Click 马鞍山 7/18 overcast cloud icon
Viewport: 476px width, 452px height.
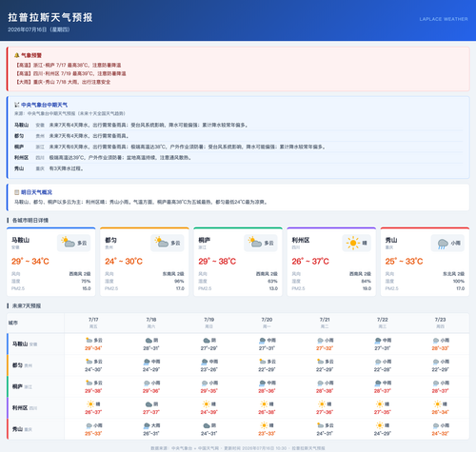149,341
